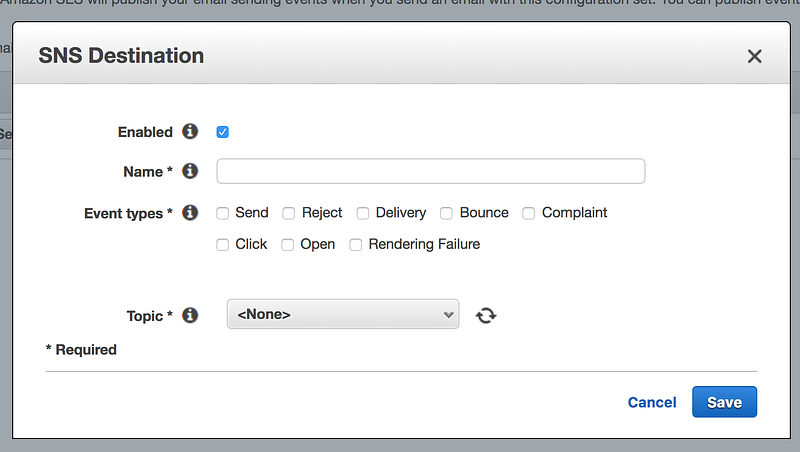Check the Reject event type
This screenshot has height=452, width=800.
pos(289,213)
